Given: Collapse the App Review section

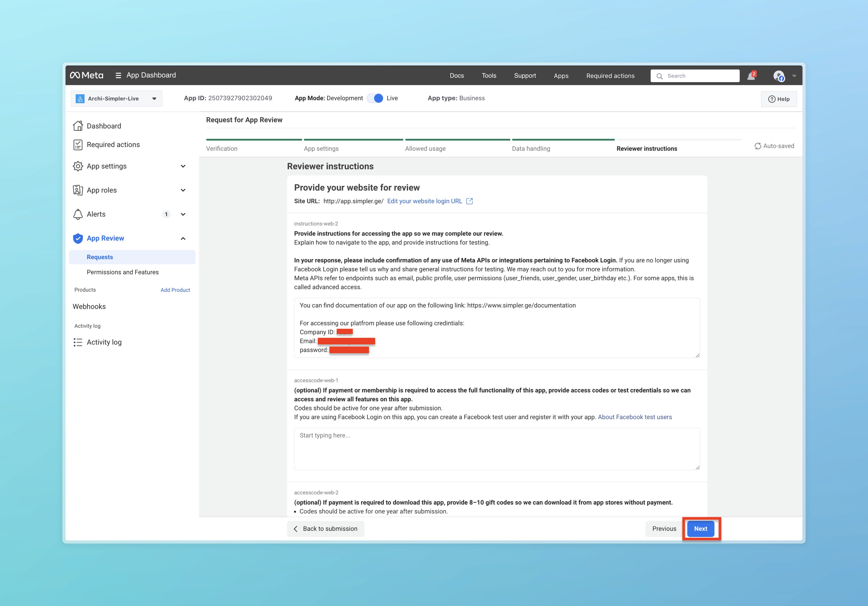Looking at the screenshot, I should 183,238.
